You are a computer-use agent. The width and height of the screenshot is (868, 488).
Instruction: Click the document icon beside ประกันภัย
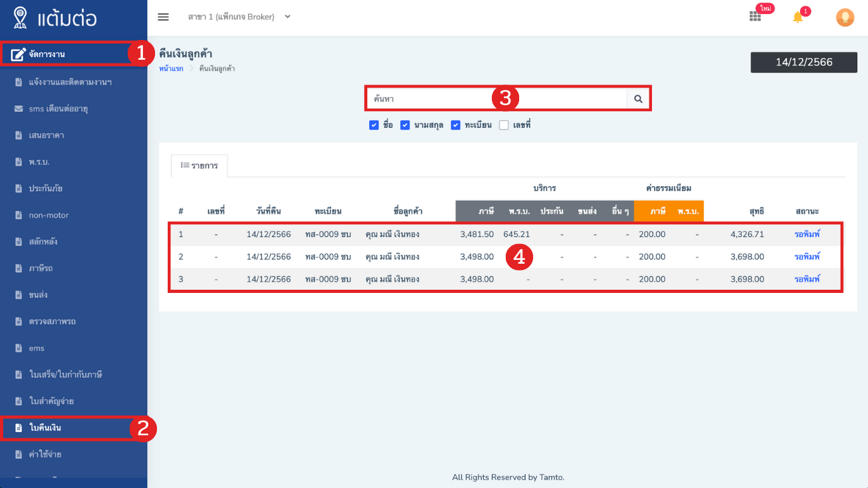18,189
